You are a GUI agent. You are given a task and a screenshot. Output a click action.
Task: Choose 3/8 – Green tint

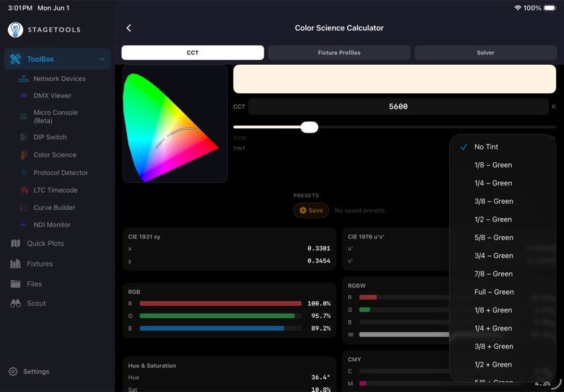[503, 202]
